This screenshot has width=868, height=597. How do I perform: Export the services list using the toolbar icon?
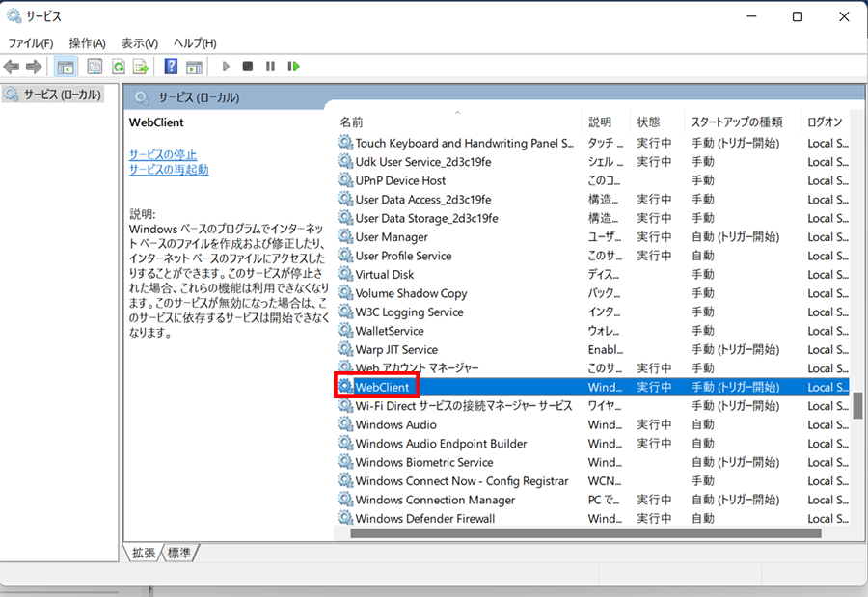coord(141,66)
